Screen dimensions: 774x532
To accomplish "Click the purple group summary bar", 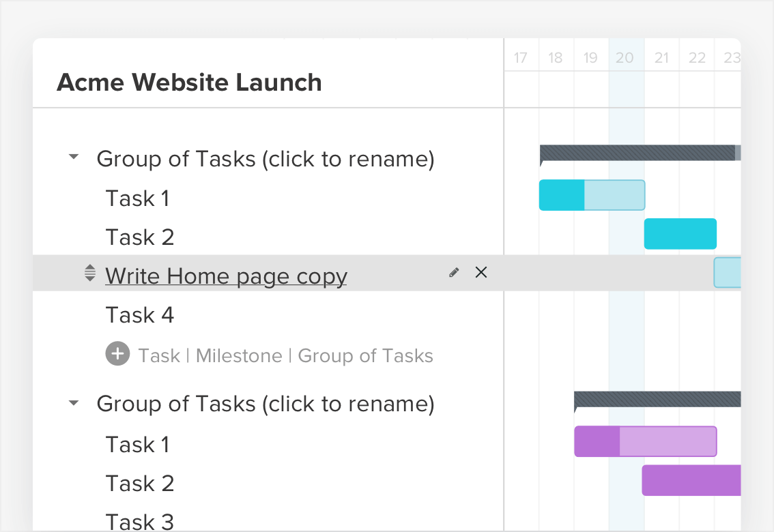I will [655, 397].
